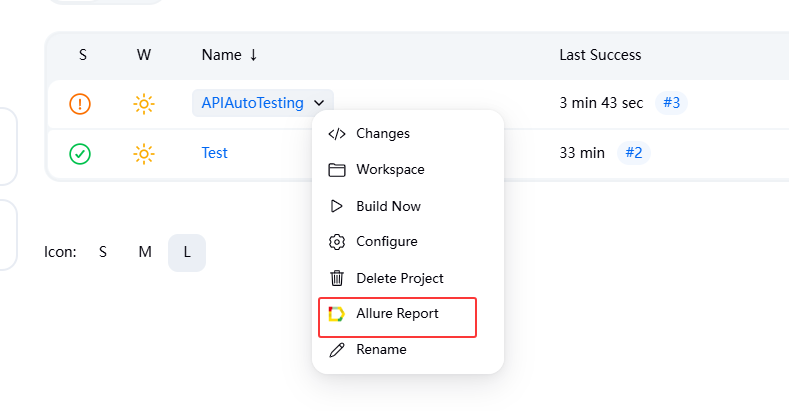
Task: Set icon size to Small
Action: [103, 252]
